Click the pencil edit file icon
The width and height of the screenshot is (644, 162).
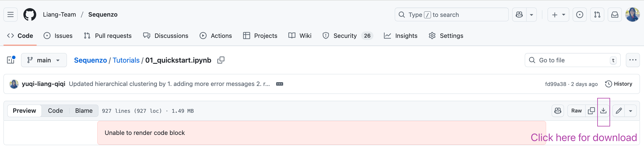(619, 111)
